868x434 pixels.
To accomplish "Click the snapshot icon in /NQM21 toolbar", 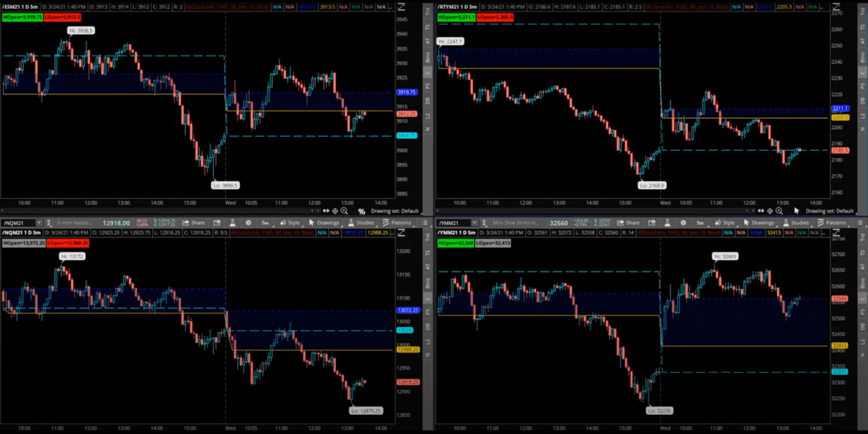I will click(217, 222).
